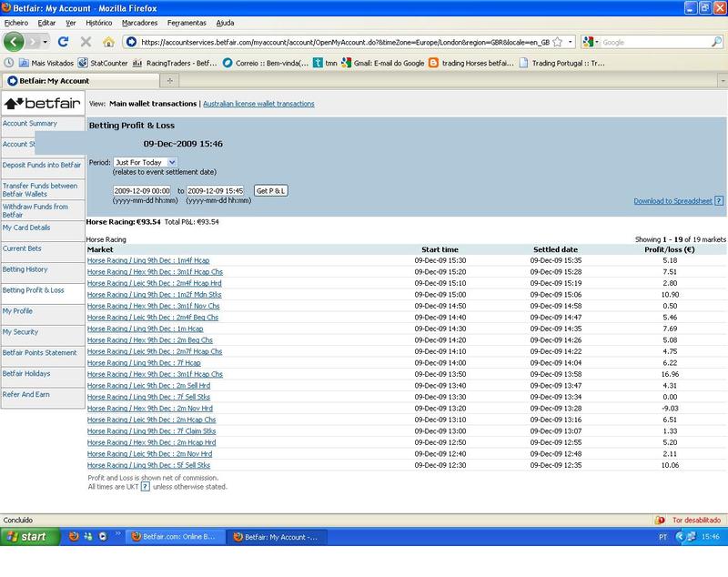The image size is (728, 577).
Task: Click the taskbar clock showing 15:46
Action: 711,537
